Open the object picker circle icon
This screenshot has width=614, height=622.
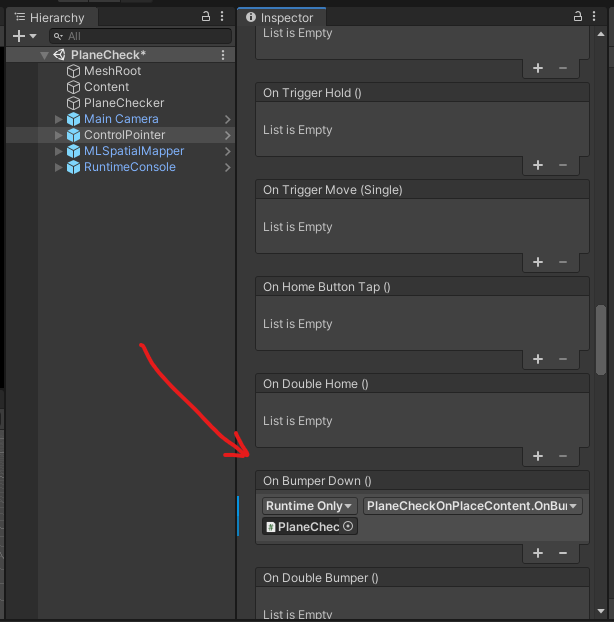[348, 526]
